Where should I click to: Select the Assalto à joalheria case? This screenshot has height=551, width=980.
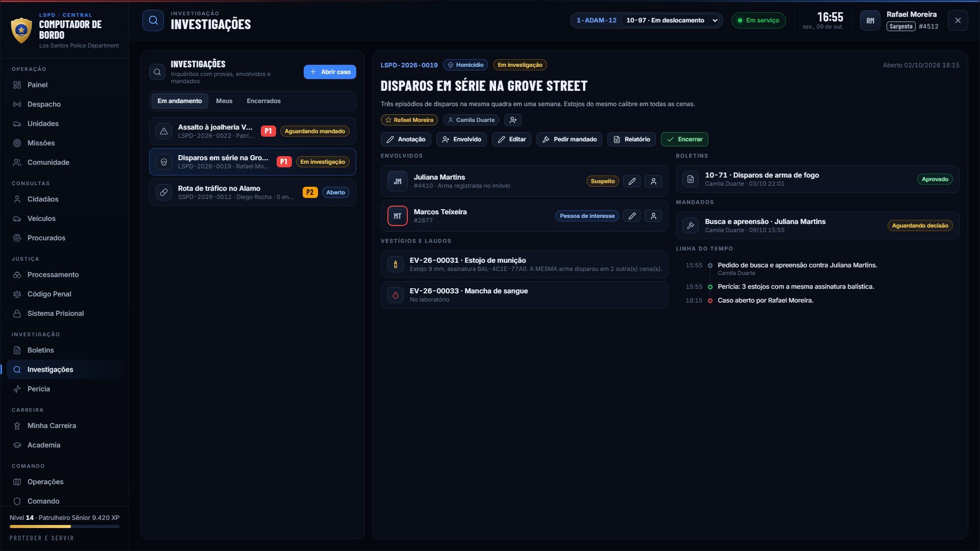(x=253, y=131)
